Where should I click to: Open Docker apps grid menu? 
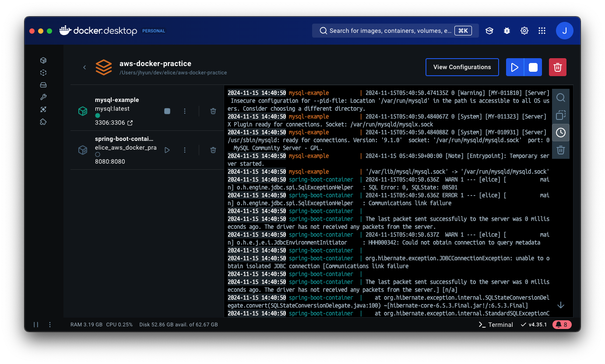(542, 31)
